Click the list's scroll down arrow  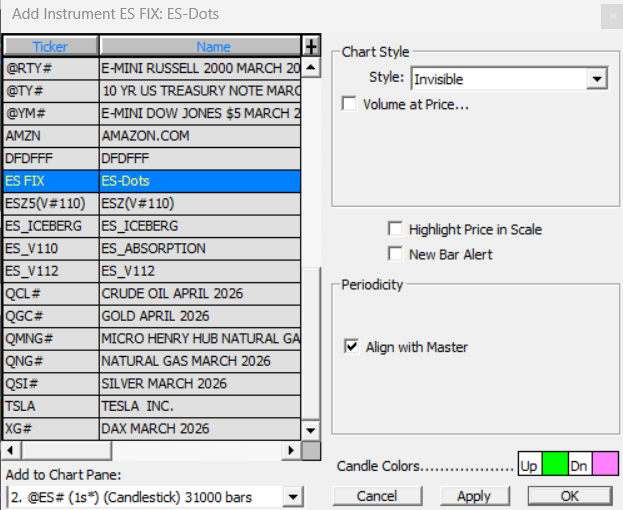[310, 429]
